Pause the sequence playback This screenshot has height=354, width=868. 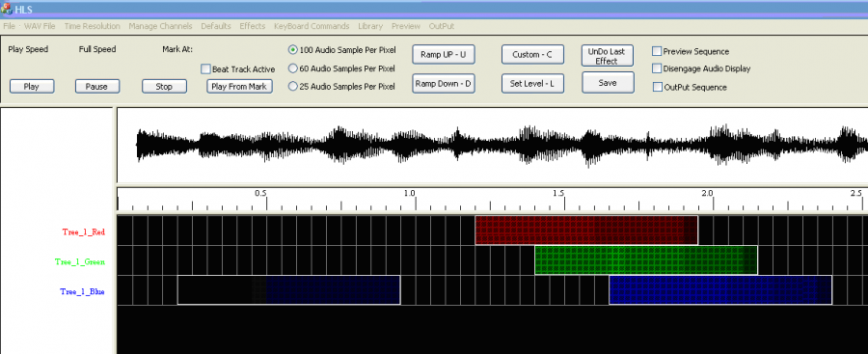(x=97, y=87)
